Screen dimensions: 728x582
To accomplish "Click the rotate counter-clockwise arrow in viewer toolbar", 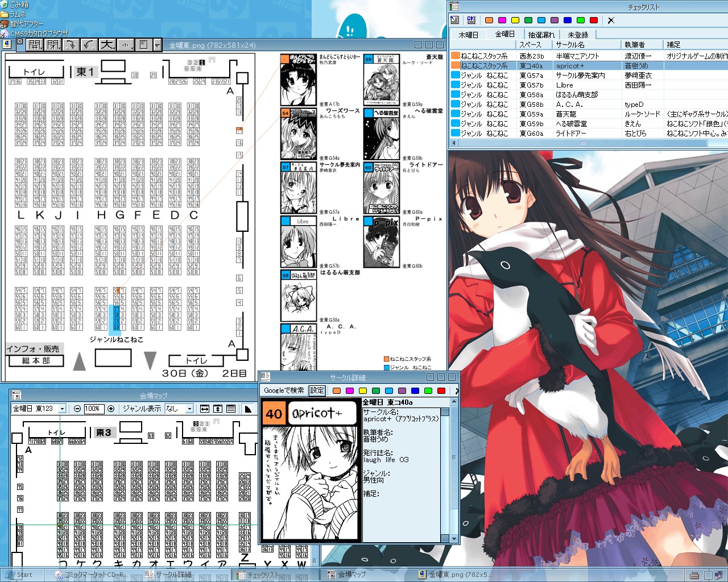I will [88, 44].
